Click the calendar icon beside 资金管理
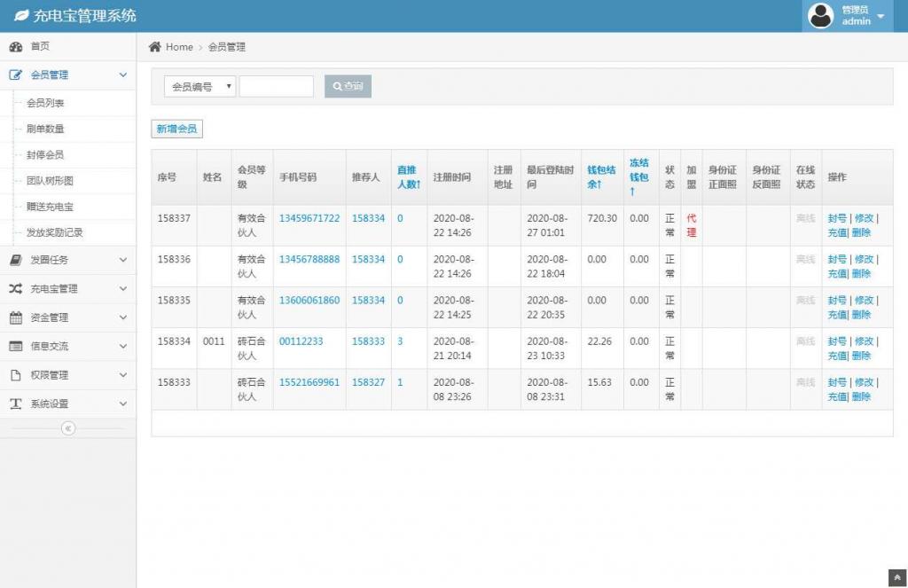The height and width of the screenshot is (588, 908). tap(16, 318)
